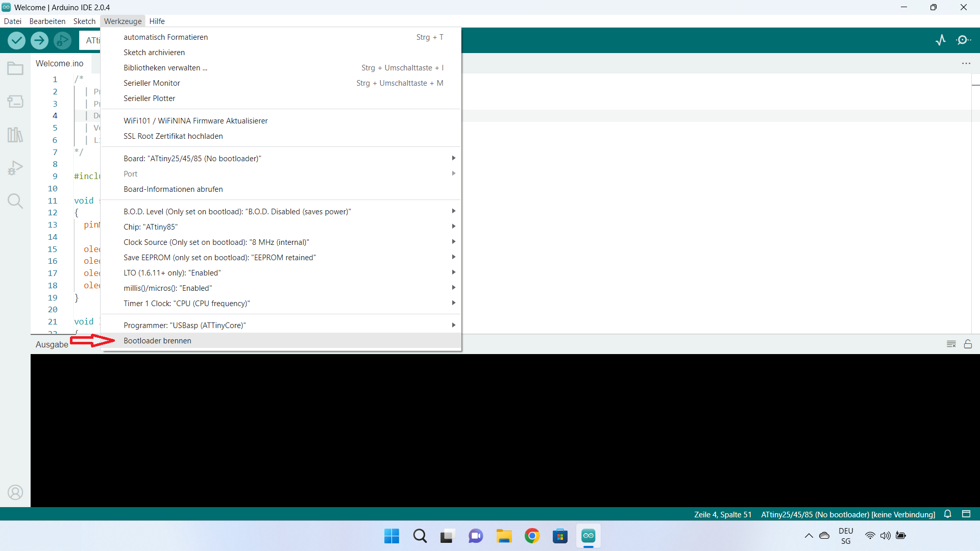Open the Serial Plotter toolbar icon

pyautogui.click(x=941, y=40)
